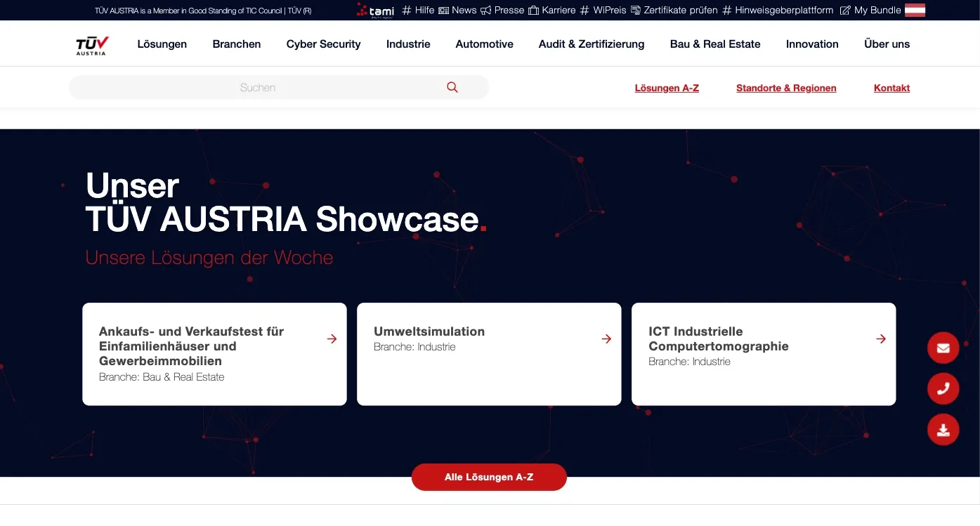Select Automotive in the navigation
Viewport: 980px width, 526px height.
[484, 44]
